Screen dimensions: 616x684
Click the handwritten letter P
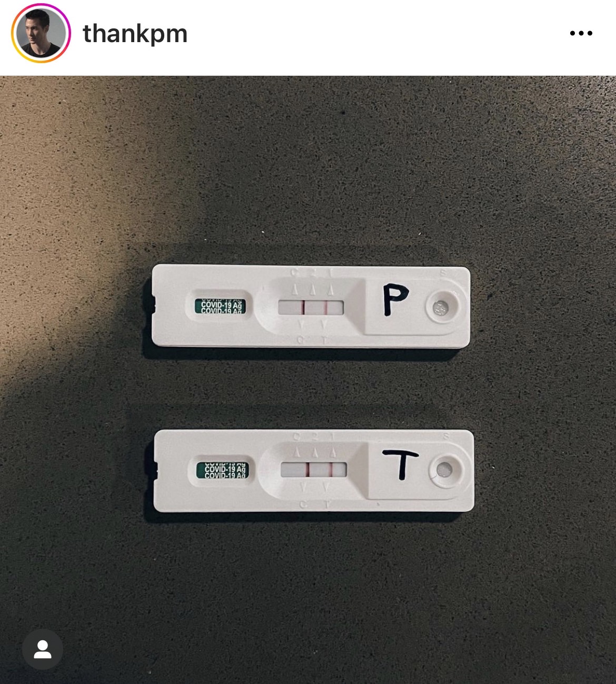394,299
